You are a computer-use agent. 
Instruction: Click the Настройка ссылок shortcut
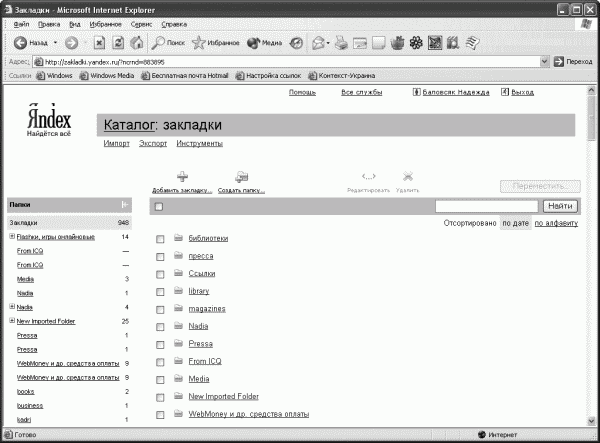coord(269,76)
